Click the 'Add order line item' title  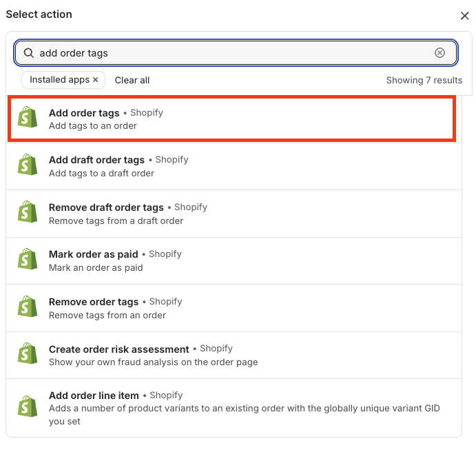pyautogui.click(x=94, y=396)
